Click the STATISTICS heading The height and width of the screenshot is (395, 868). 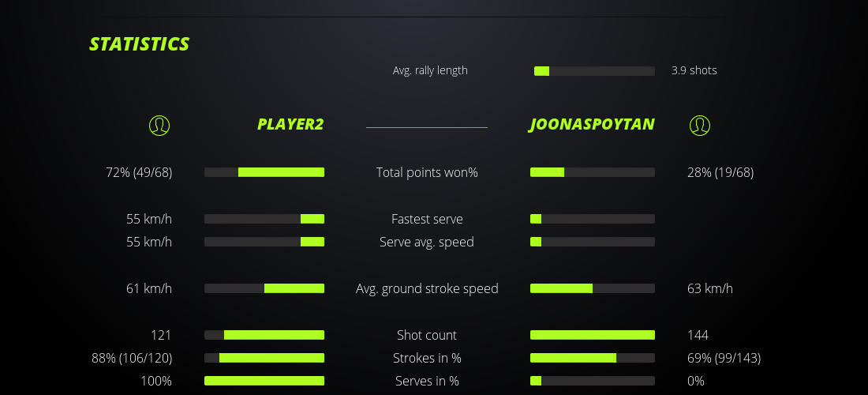140,44
